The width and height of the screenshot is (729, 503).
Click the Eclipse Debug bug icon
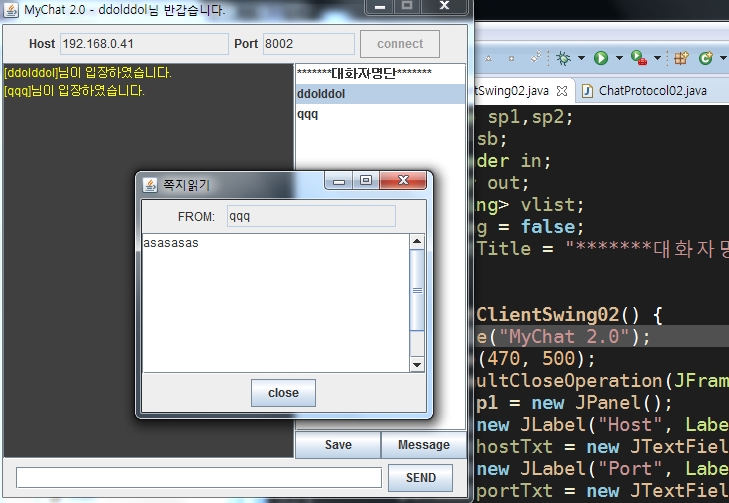tap(564, 58)
